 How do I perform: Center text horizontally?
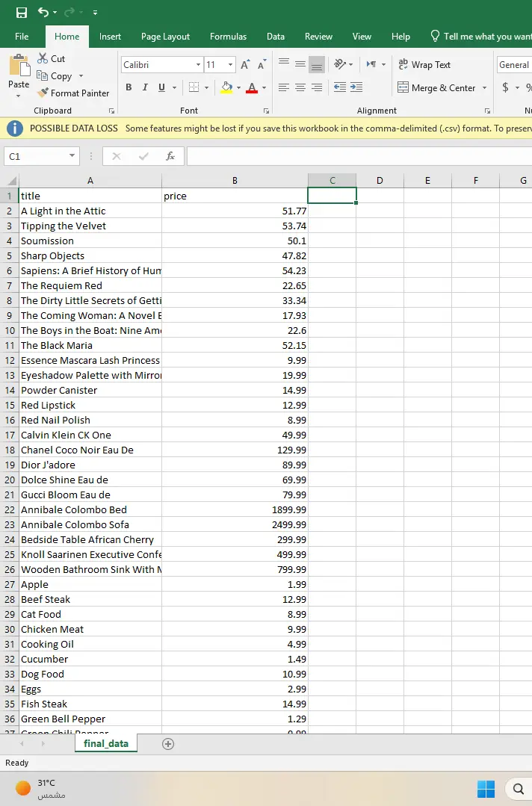click(x=300, y=87)
